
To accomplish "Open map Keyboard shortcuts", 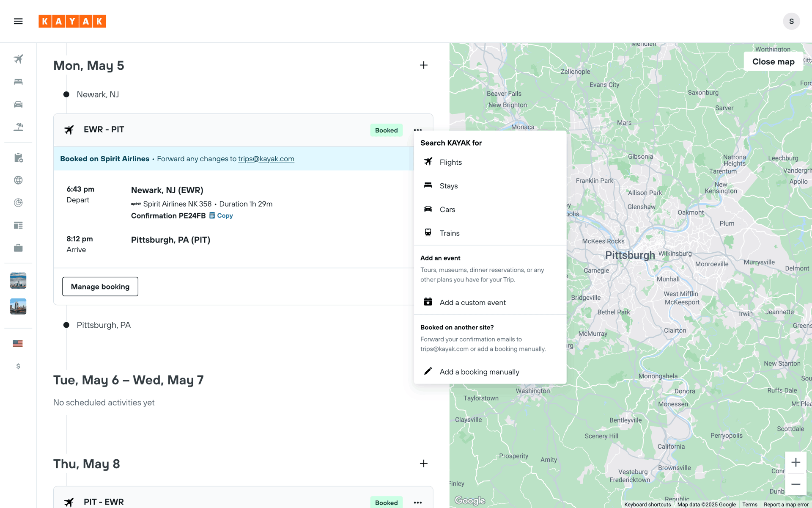I will point(647,505).
